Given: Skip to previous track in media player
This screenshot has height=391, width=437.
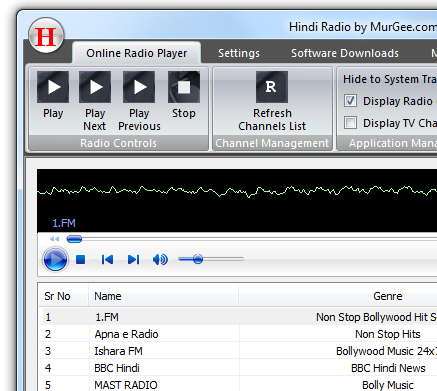Looking at the screenshot, I should 107,259.
